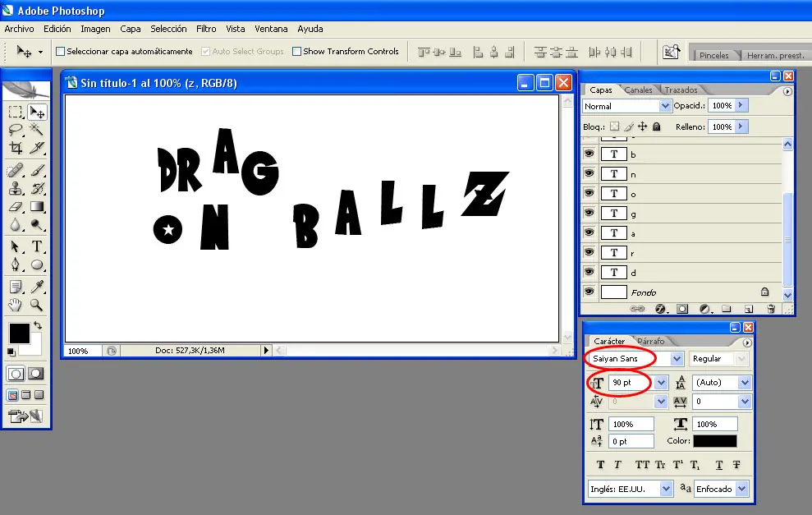Hide the 'o' text layer
This screenshot has width=812, height=515.
[x=589, y=193]
